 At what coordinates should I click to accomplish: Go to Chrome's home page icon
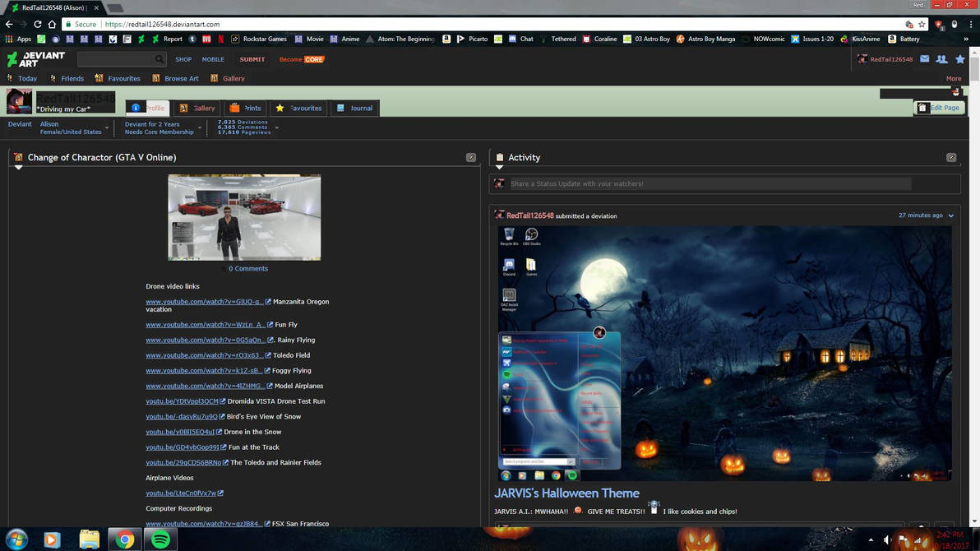[52, 25]
